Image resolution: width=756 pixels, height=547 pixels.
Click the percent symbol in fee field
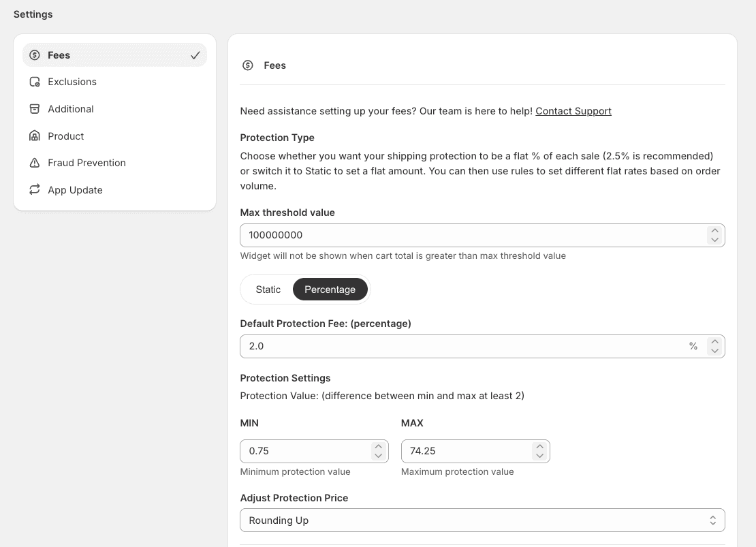click(693, 346)
